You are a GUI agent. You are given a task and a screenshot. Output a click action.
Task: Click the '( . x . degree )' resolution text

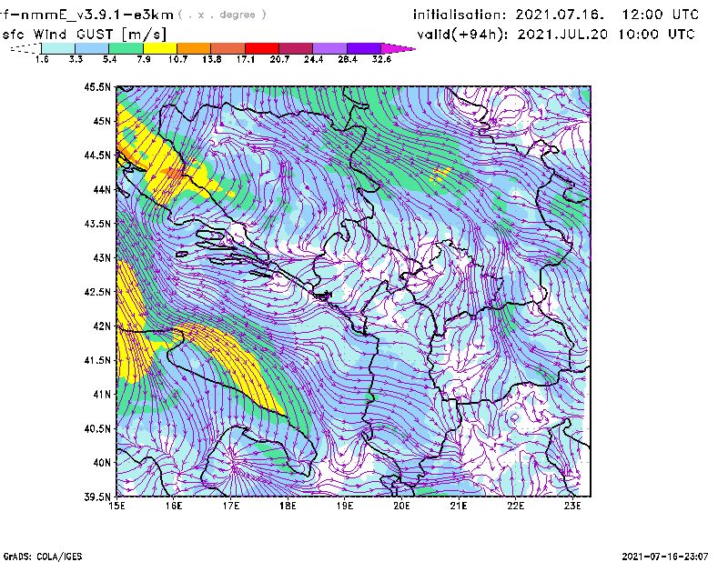[x=222, y=15]
